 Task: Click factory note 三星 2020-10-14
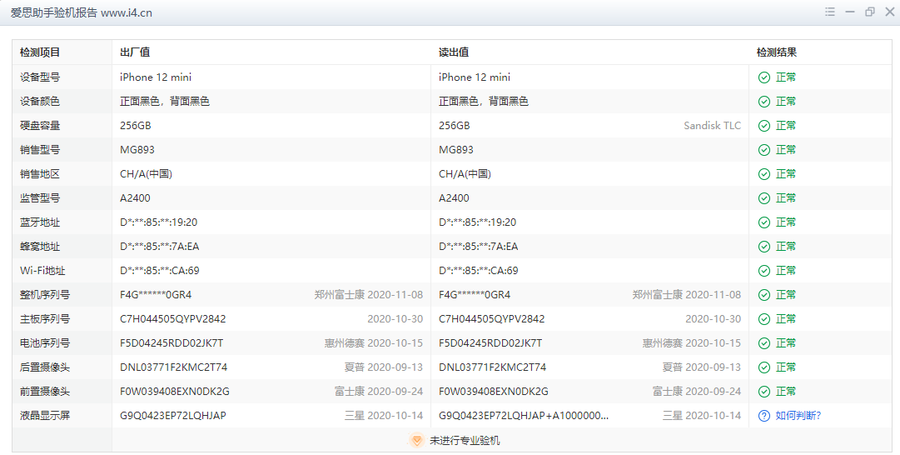tap(384, 415)
